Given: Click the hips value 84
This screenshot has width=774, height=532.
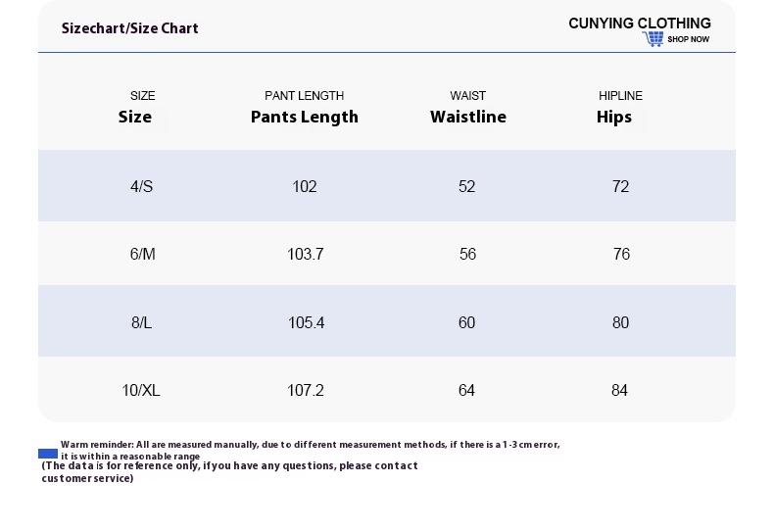Looking at the screenshot, I should click(619, 390).
